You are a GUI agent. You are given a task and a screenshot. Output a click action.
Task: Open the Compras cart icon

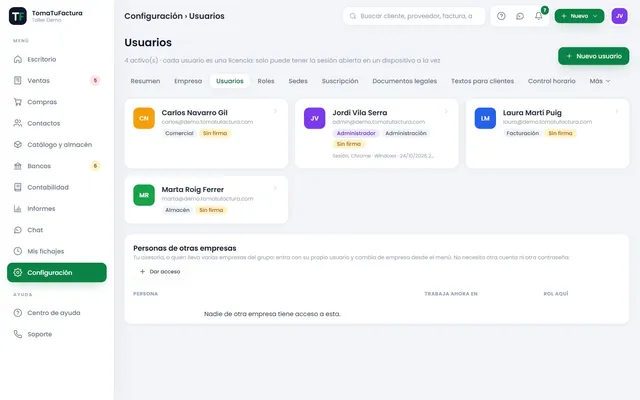[x=18, y=102]
